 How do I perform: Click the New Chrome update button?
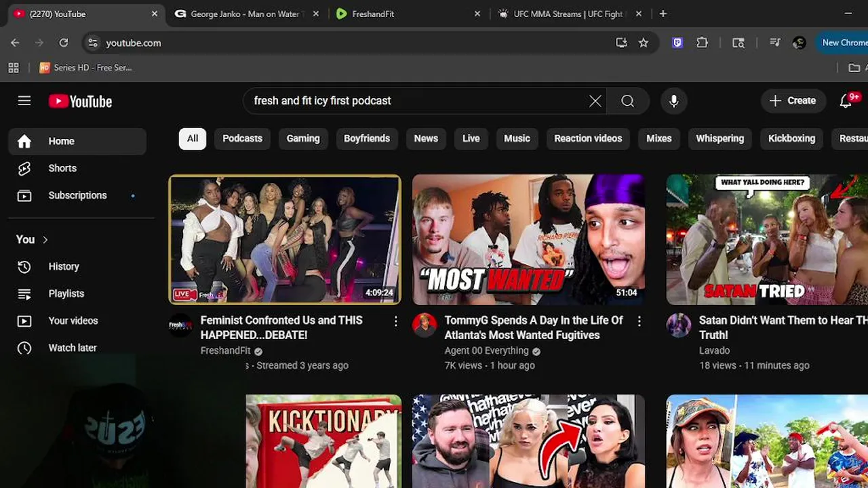click(x=842, y=43)
